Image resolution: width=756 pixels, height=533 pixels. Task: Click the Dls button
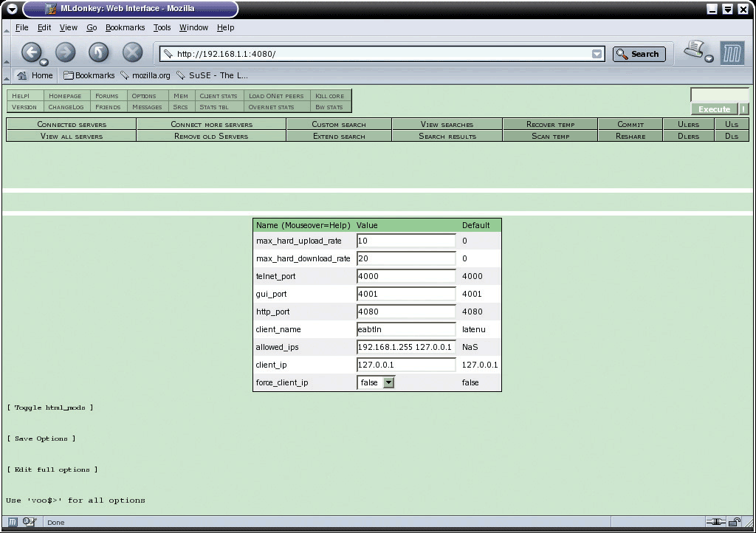[x=732, y=136]
